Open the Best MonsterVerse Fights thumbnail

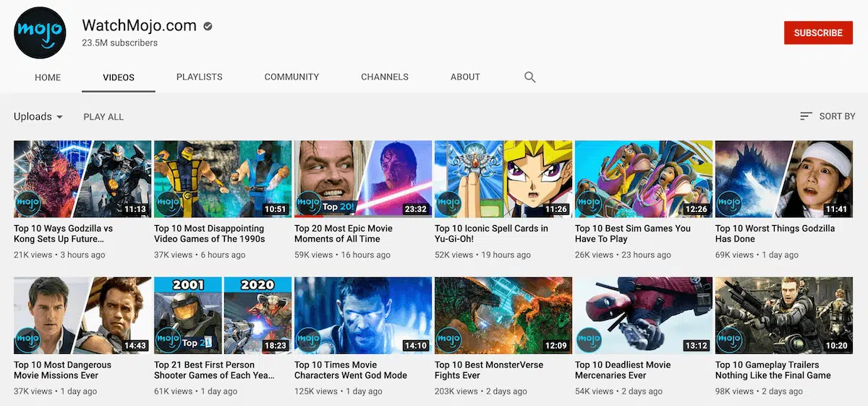pos(503,316)
